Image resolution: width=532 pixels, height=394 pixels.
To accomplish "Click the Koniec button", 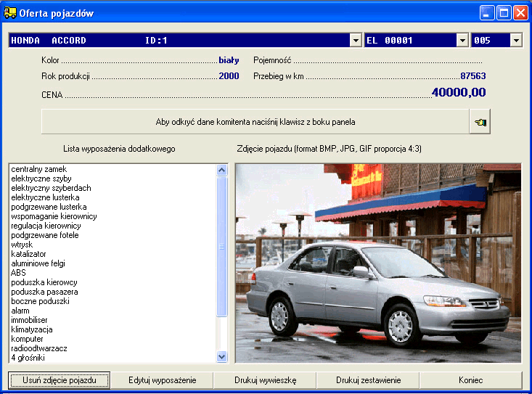I will click(x=470, y=380).
